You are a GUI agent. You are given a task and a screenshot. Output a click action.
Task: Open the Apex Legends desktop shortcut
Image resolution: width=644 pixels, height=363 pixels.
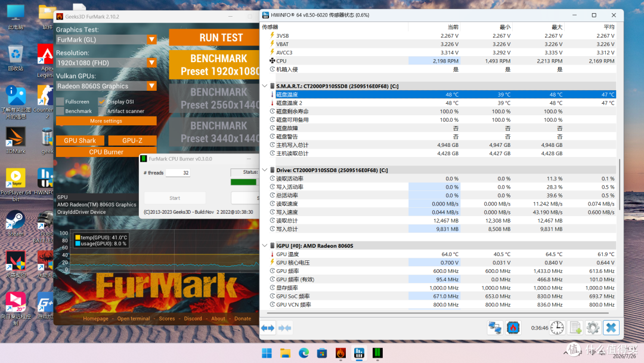(45, 61)
